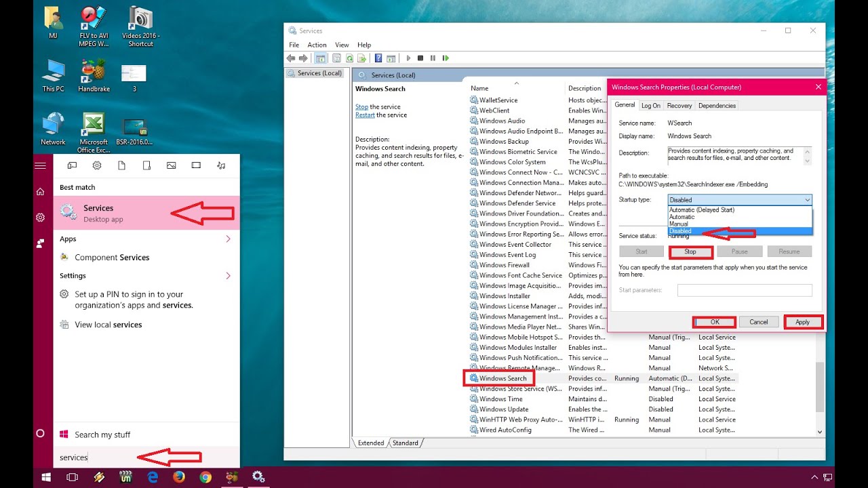Click the Home icon in search sidebar
This screenshot has width=868, height=488.
[x=40, y=192]
